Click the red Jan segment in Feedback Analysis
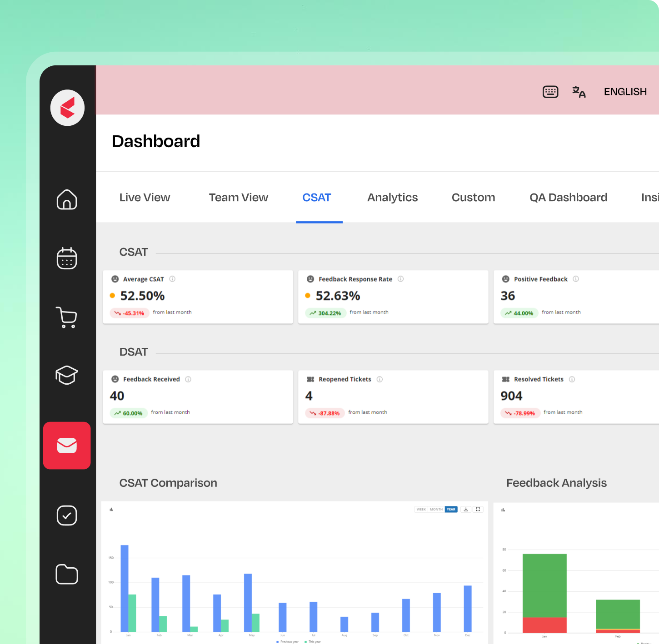Viewport: 659px width, 644px height. (544, 625)
